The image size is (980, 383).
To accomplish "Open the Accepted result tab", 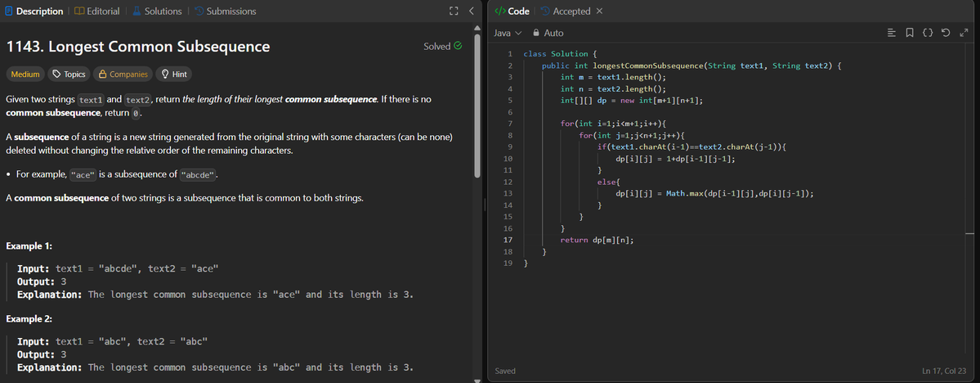I will 566,11.
